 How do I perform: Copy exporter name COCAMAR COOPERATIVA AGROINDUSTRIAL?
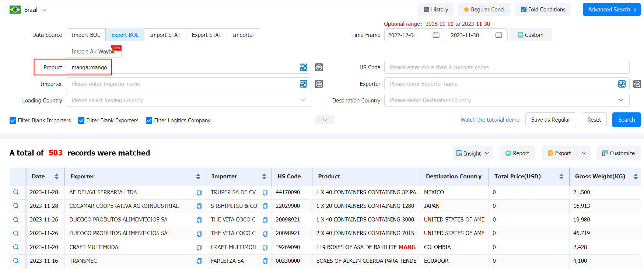[x=199, y=206]
